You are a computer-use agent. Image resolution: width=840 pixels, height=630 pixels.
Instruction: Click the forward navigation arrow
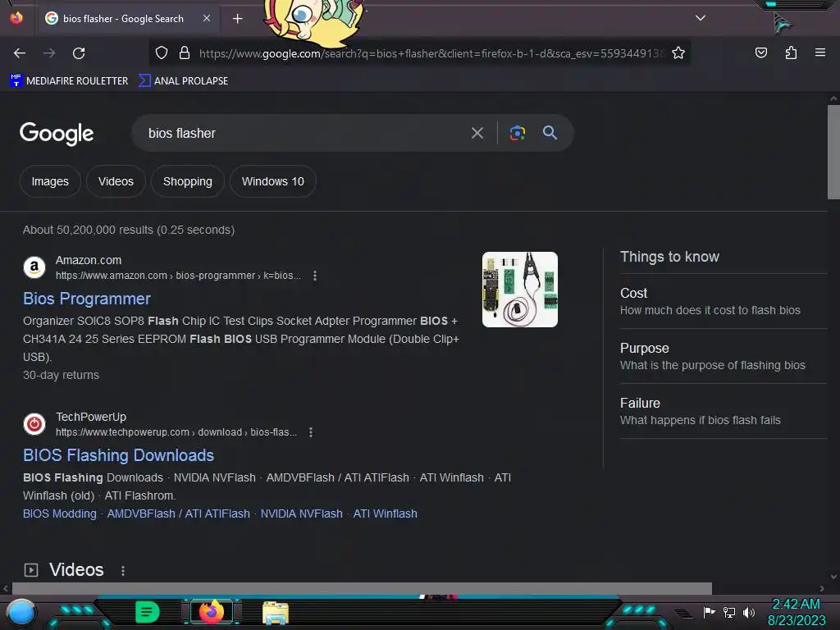point(49,53)
